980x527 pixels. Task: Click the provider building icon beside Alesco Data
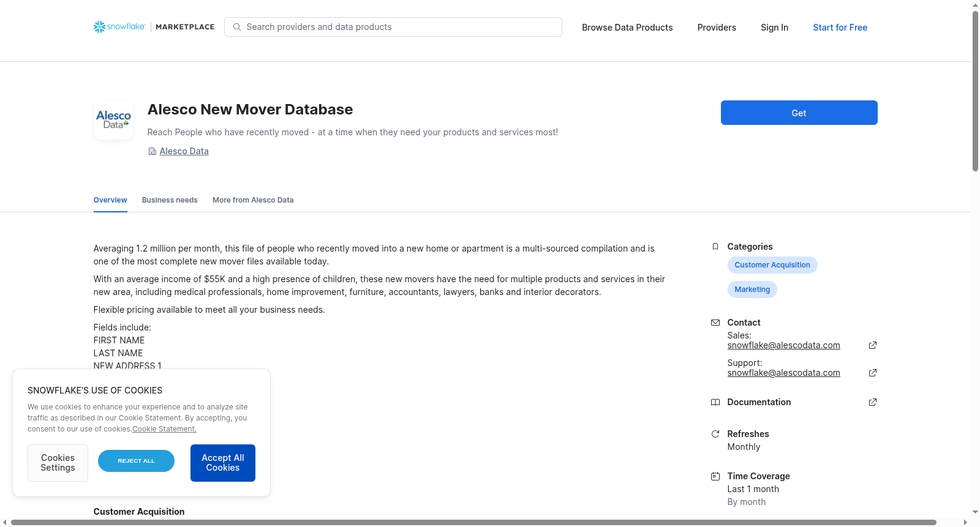point(153,151)
